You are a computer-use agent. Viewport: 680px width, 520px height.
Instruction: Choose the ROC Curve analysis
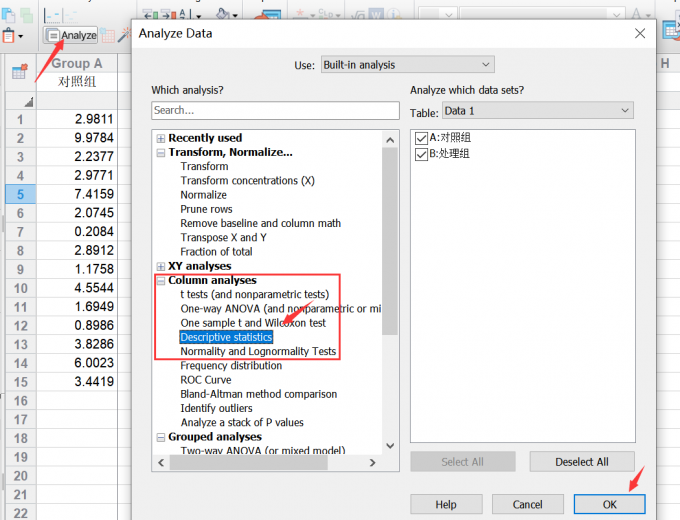pyautogui.click(x=205, y=380)
